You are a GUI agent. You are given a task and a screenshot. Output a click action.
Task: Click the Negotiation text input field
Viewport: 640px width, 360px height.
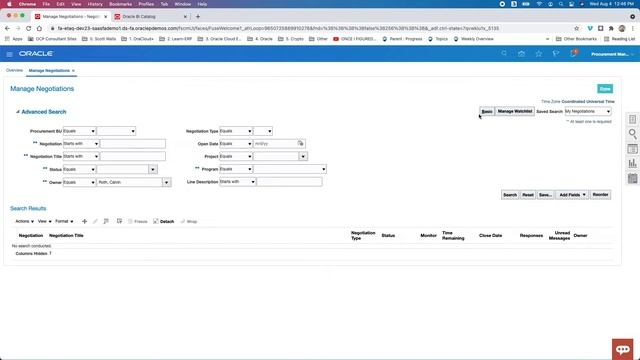pos(133,144)
